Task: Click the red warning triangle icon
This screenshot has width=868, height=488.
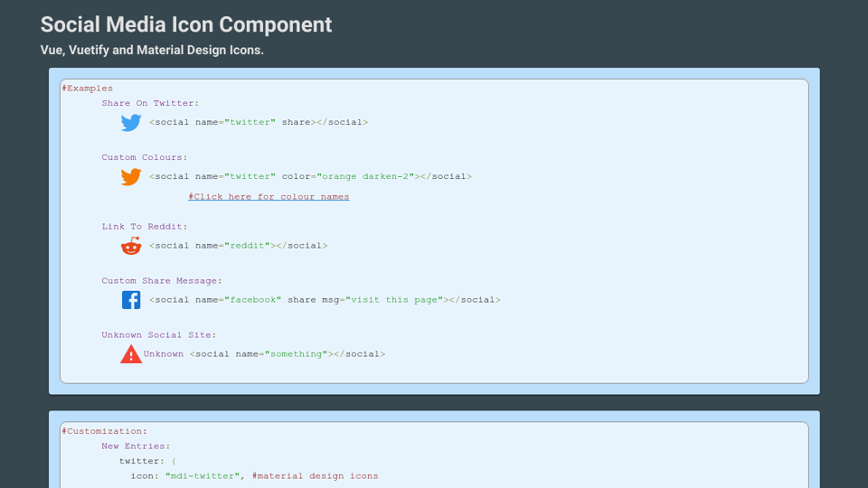Action: [131, 354]
